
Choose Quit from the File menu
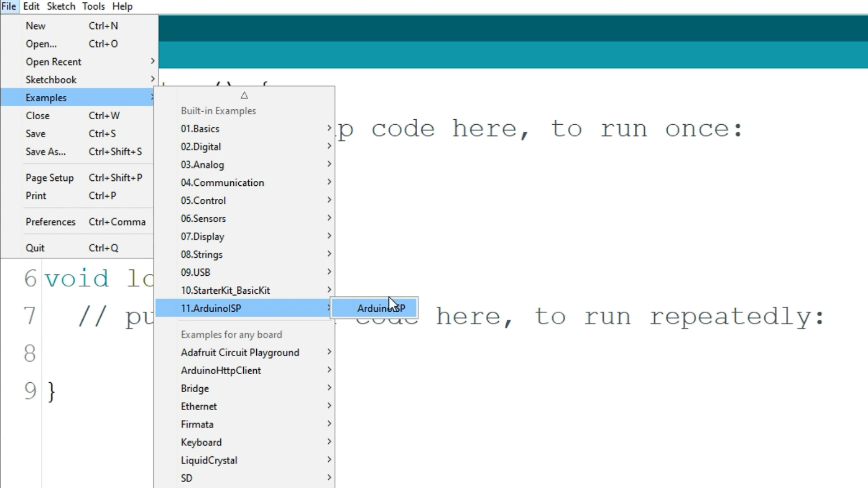coord(78,248)
